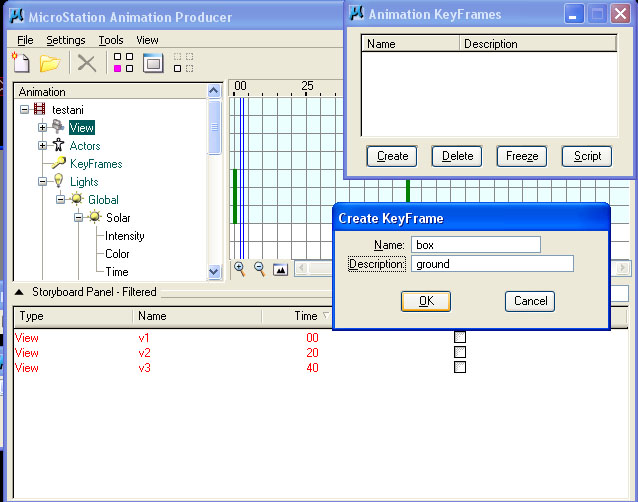This screenshot has height=502, width=638.
Task: Close the Animation KeyFrames window
Action: click(x=620, y=14)
